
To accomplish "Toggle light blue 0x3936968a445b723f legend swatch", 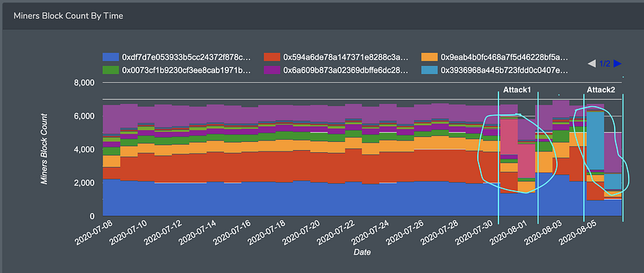I will 430,70.
